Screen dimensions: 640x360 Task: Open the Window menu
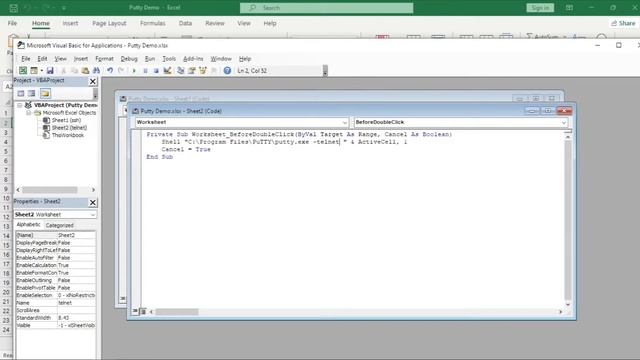point(221,59)
